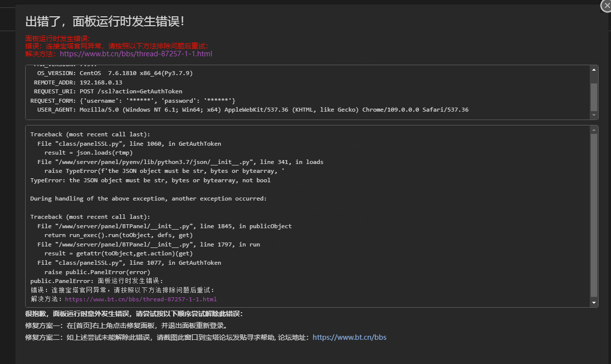
Task: Select the "修复方案一" repair panel instruction
Action: coord(127,325)
